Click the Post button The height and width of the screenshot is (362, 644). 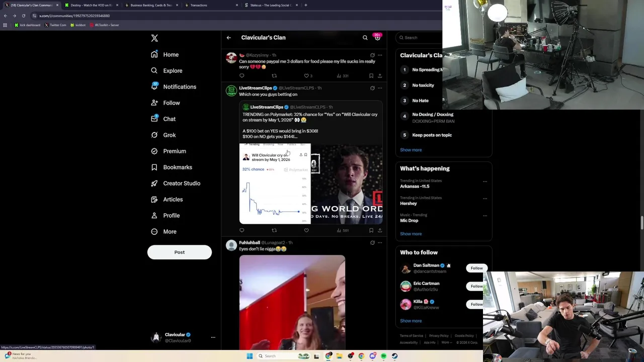180,252
